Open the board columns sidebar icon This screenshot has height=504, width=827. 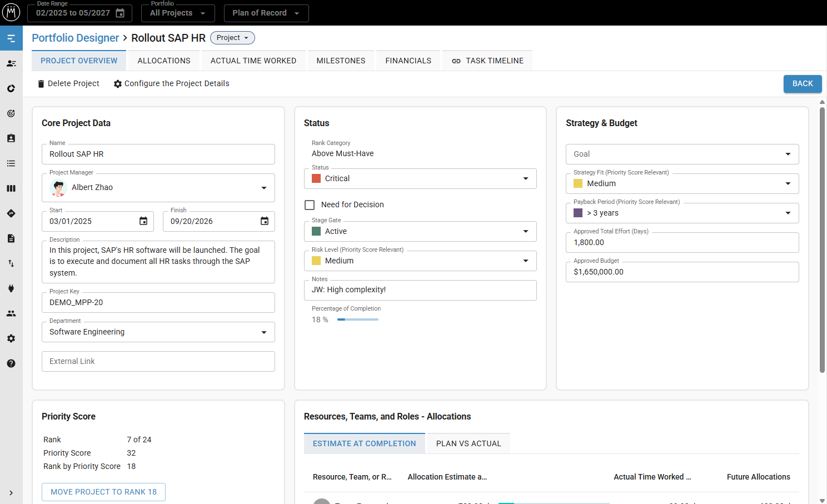pos(11,188)
